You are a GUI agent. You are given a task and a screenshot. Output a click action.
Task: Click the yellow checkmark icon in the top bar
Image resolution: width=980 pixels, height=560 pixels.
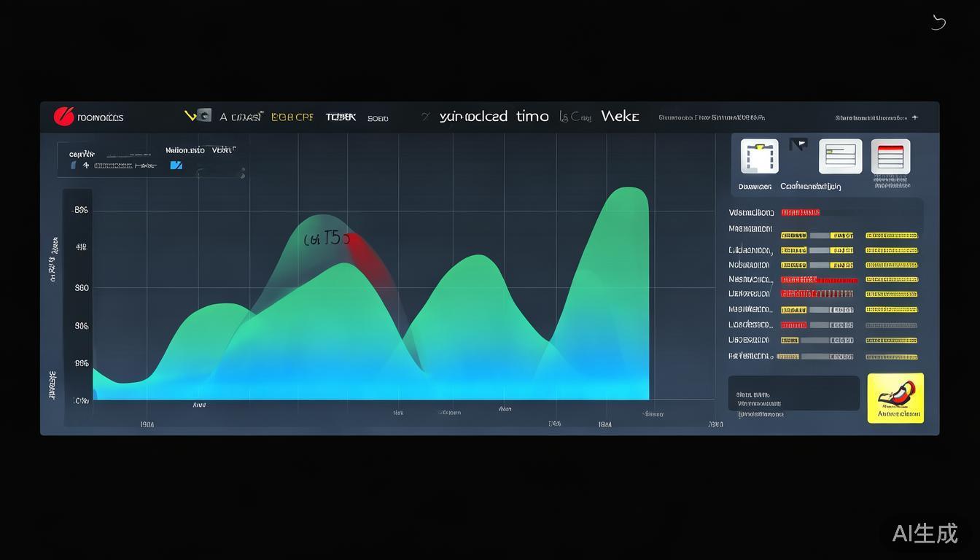pyautogui.click(x=192, y=116)
